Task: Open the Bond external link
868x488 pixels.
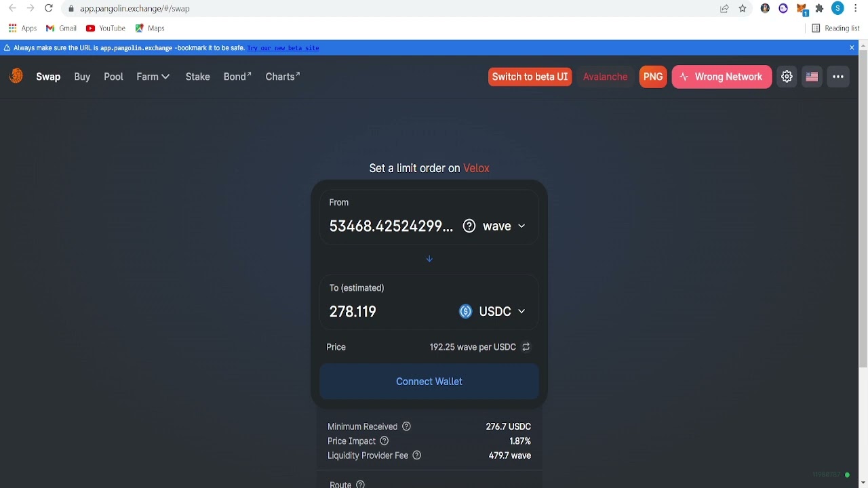Action: click(237, 77)
